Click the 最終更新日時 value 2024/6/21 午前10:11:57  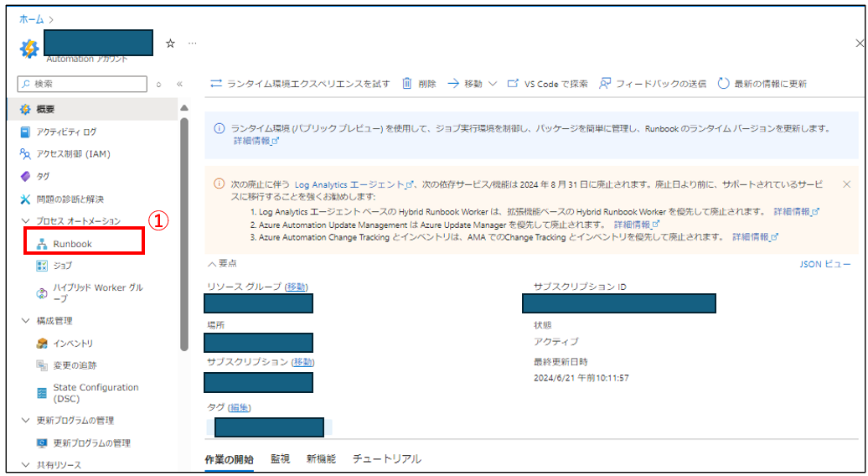coord(581,378)
